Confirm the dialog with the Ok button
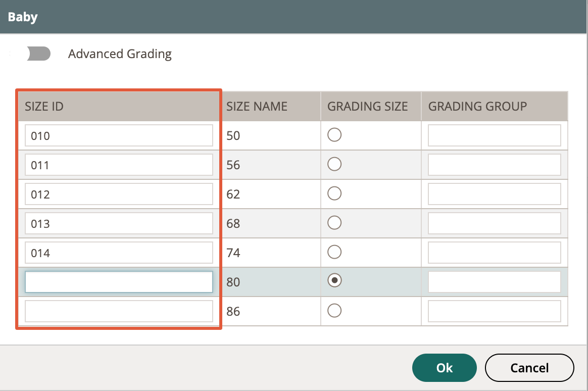The width and height of the screenshot is (588, 391). (445, 368)
